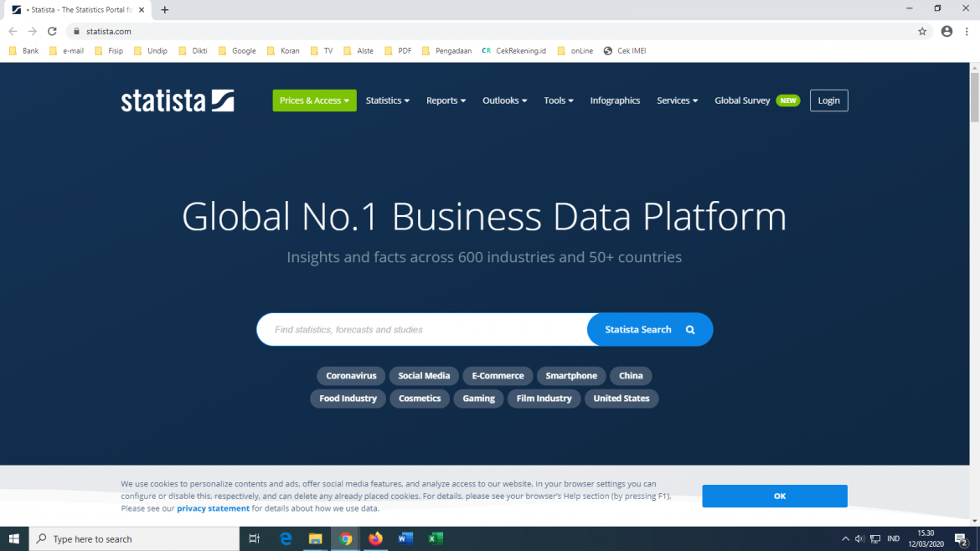The height and width of the screenshot is (551, 980).
Task: Reload the current page
Action: click(52, 30)
